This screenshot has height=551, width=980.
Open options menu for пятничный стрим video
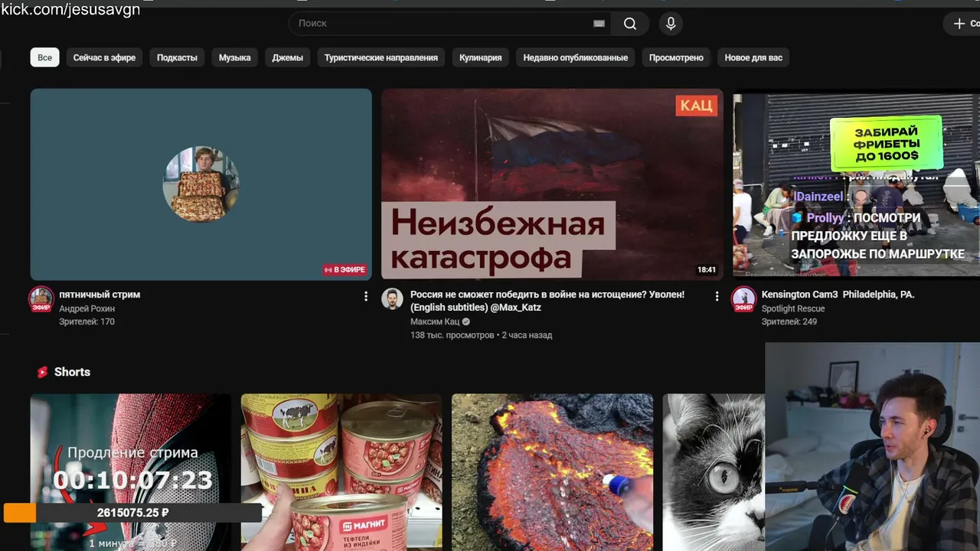click(x=366, y=296)
